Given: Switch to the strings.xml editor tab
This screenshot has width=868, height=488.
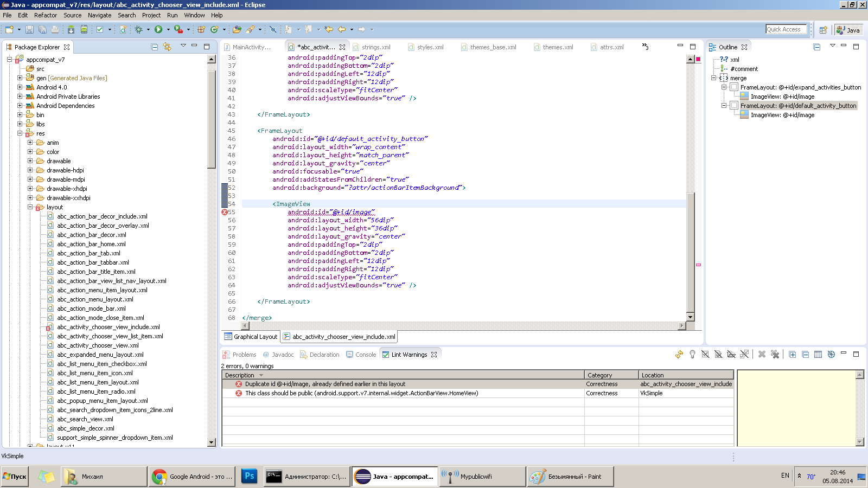Looking at the screenshot, I should tap(371, 47).
